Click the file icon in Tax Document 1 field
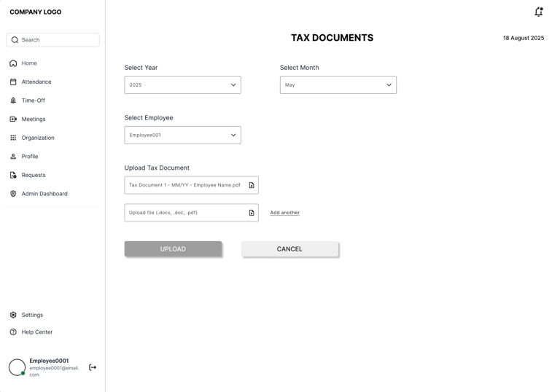Image resolution: width=560 pixels, height=392 pixels. coord(252,185)
